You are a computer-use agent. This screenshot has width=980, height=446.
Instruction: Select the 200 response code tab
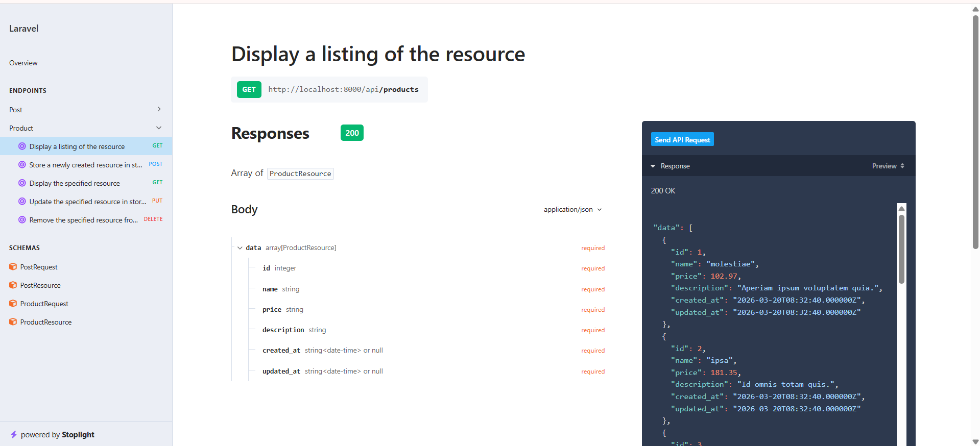pos(352,133)
